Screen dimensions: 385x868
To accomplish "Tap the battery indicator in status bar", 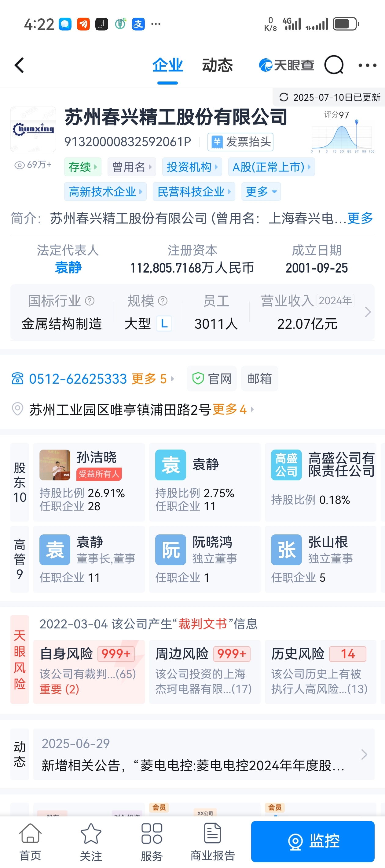I will [x=346, y=24].
